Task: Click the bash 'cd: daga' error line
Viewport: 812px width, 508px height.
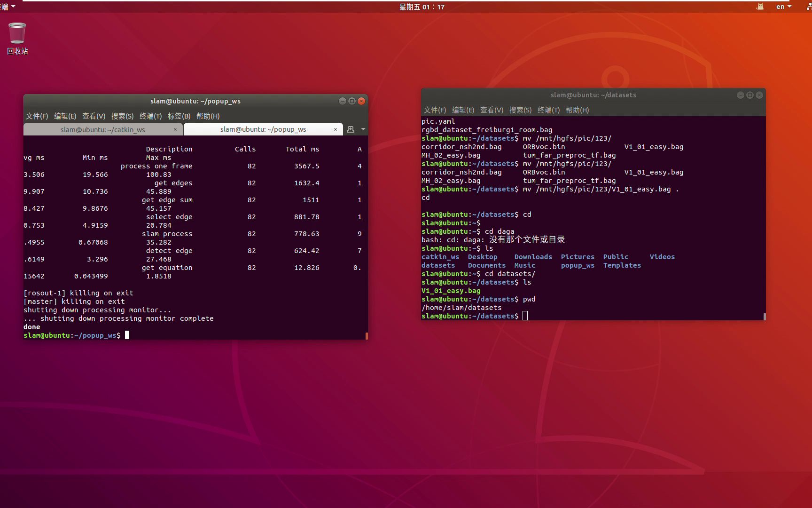Action: click(x=493, y=240)
